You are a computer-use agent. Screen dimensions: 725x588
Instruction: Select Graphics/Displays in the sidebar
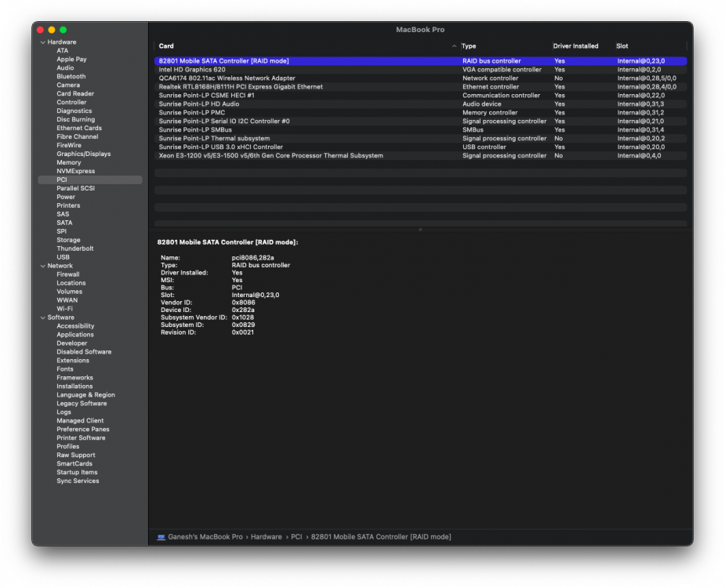(84, 154)
